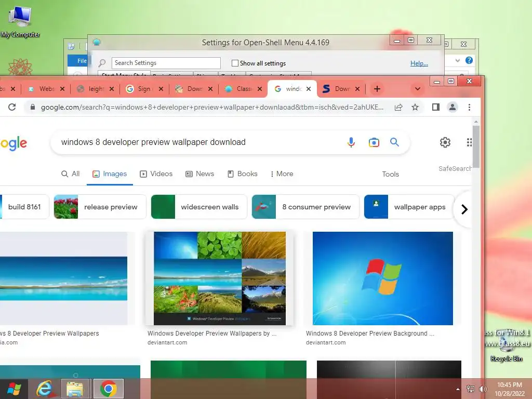Click search icon in Open-Shell settings
The width and height of the screenshot is (532, 399).
[x=102, y=63]
